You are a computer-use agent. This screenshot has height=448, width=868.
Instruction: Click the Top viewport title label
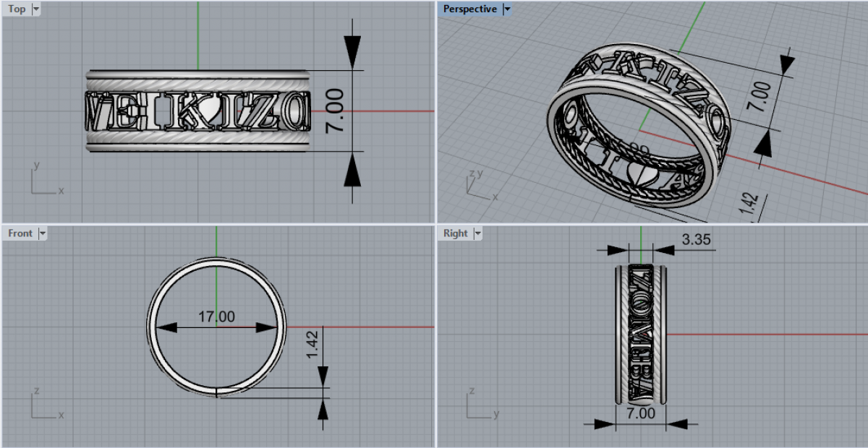pyautogui.click(x=17, y=9)
